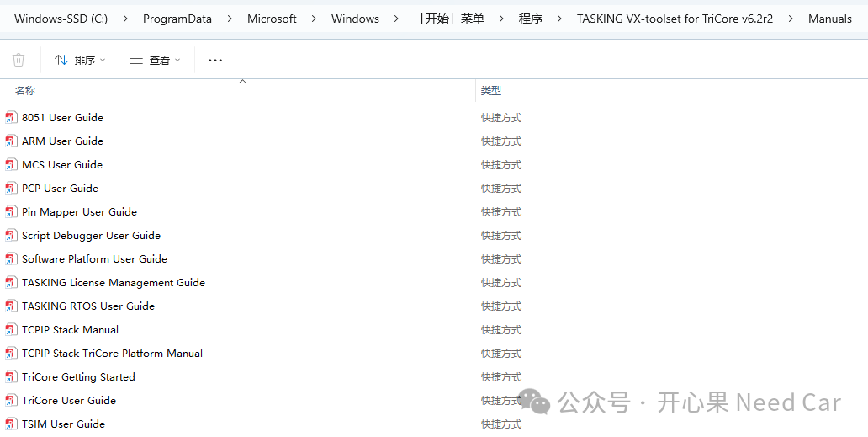The width and height of the screenshot is (868, 437).
Task: Go to Windows-SSD (C:) in breadcrumb
Action: 61,19
